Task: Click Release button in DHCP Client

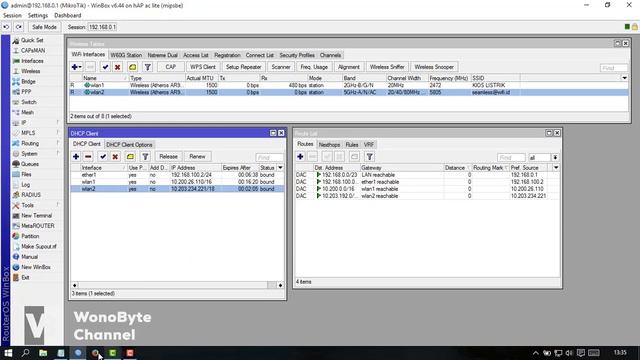Action: tap(168, 157)
